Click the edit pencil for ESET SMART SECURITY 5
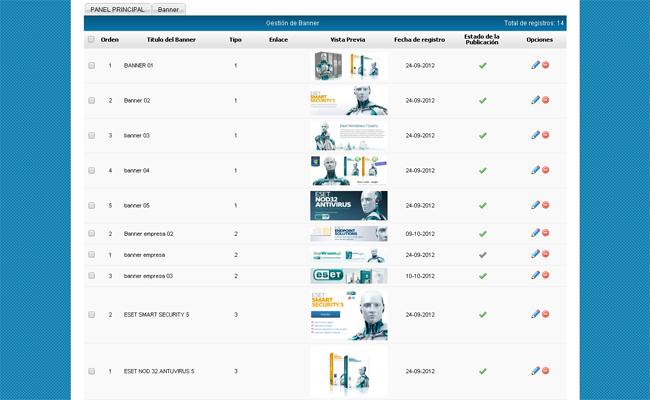650x400 pixels. click(535, 314)
